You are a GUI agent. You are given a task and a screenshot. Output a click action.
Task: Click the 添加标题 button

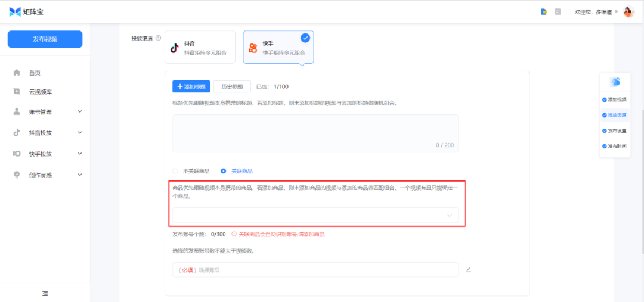[x=191, y=86]
